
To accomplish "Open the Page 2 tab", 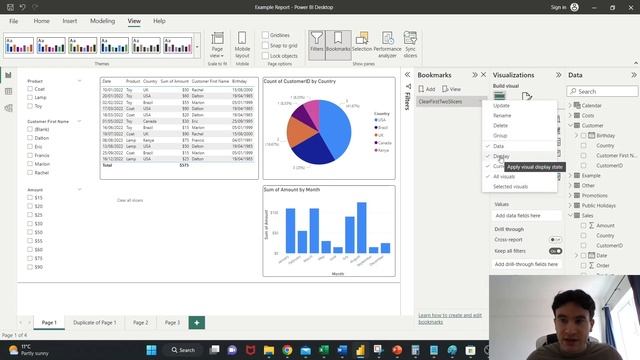I will pos(141,322).
